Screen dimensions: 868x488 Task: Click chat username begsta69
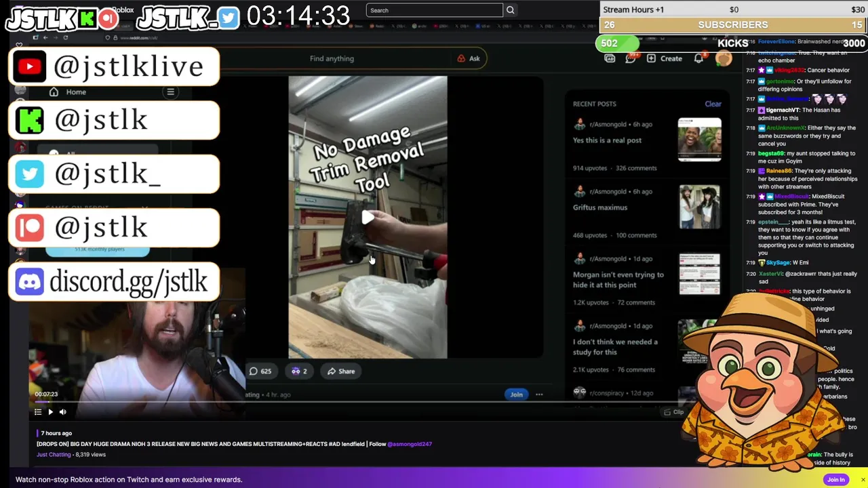pos(771,153)
